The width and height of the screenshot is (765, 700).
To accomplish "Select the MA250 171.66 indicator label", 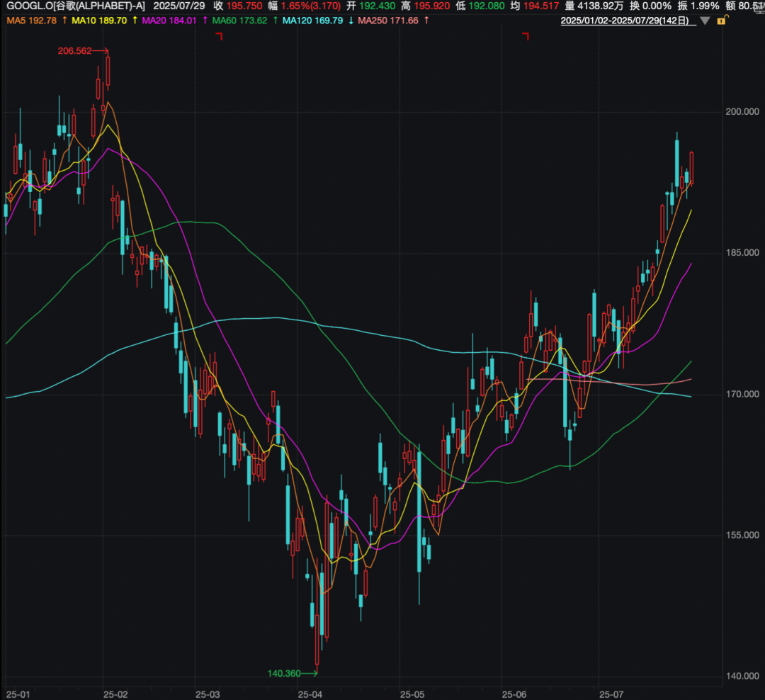I will tap(388, 21).
